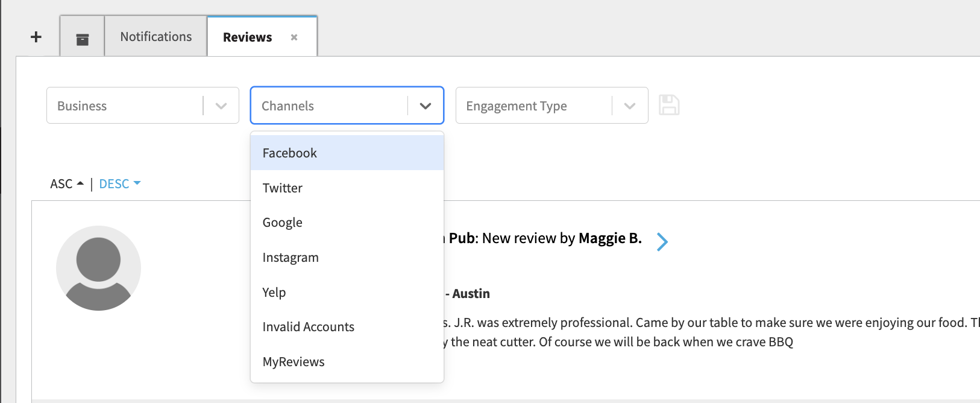The height and width of the screenshot is (403, 980).
Task: Pick Google in the Channels list
Action: click(x=347, y=223)
